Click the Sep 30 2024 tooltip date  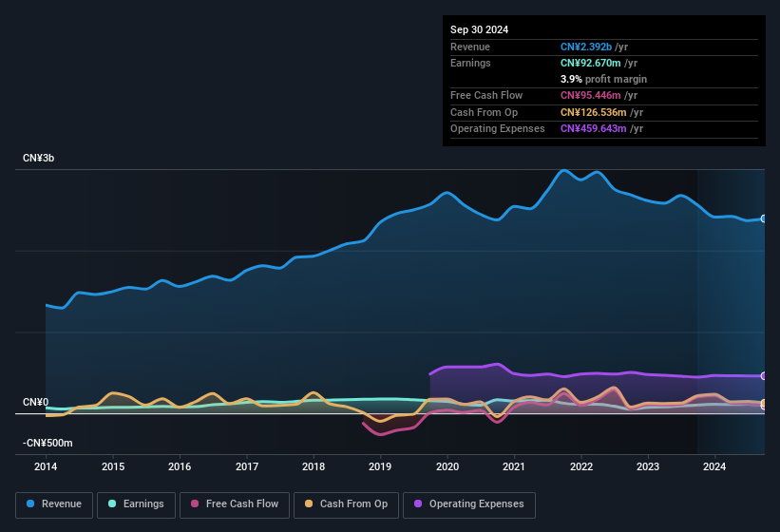coord(479,29)
